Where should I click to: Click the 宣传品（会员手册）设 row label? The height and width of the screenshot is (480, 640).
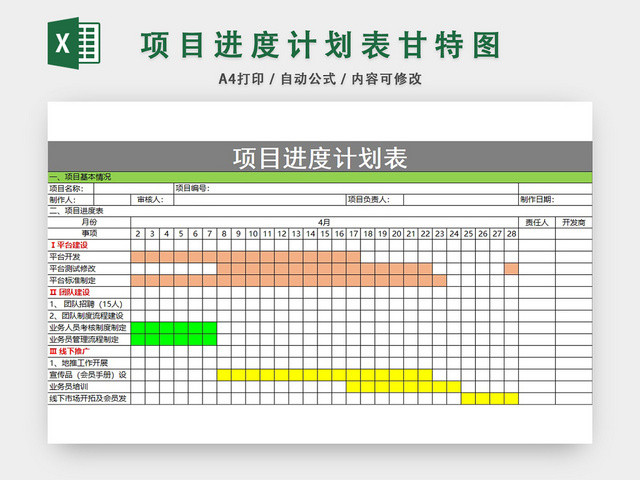pyautogui.click(x=89, y=375)
